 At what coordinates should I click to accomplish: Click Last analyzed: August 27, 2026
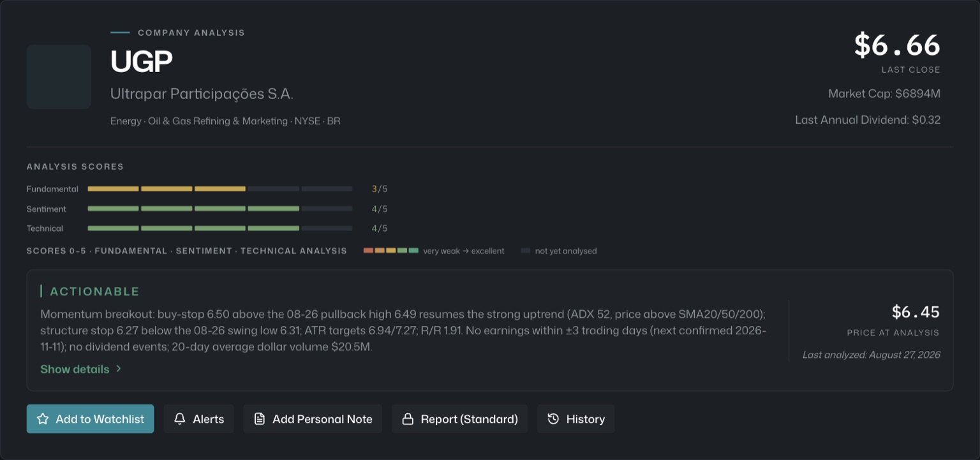coord(872,355)
